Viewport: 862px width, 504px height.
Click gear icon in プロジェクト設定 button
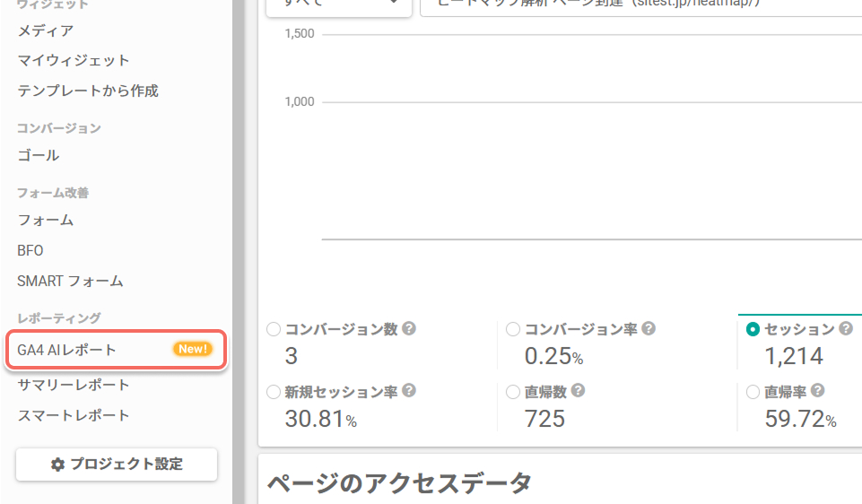pyautogui.click(x=57, y=465)
